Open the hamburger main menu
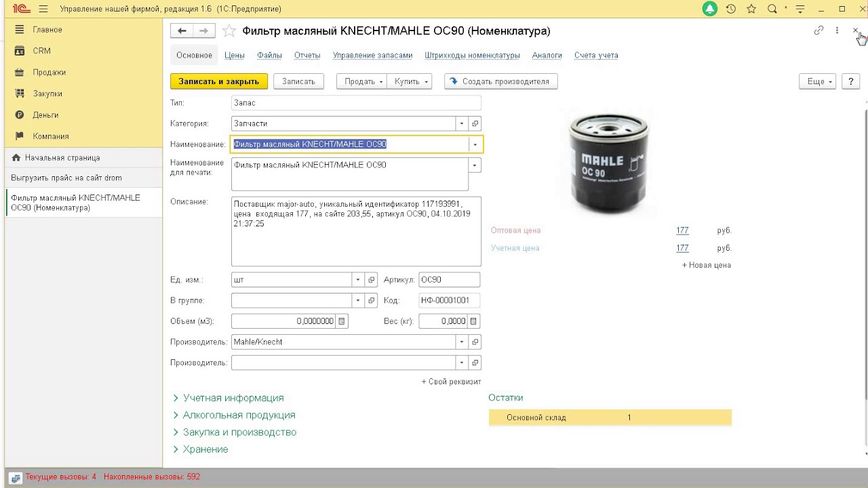The image size is (868, 488). tap(43, 9)
